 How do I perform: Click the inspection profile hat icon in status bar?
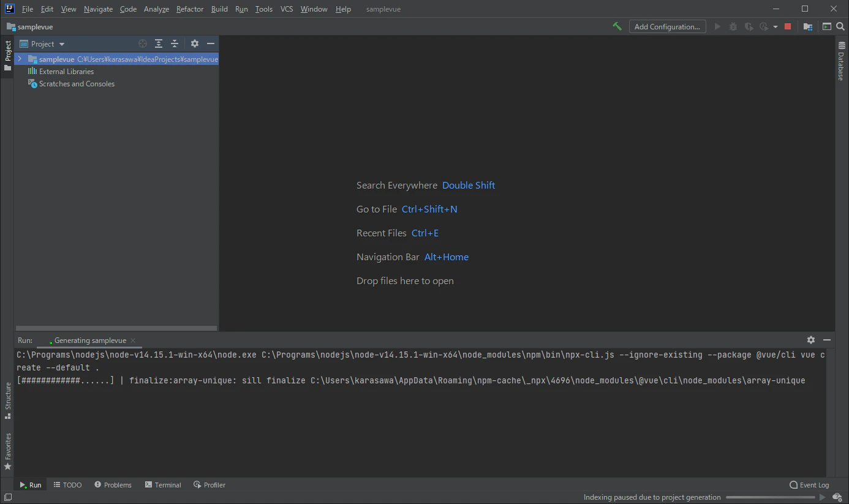[x=837, y=497]
